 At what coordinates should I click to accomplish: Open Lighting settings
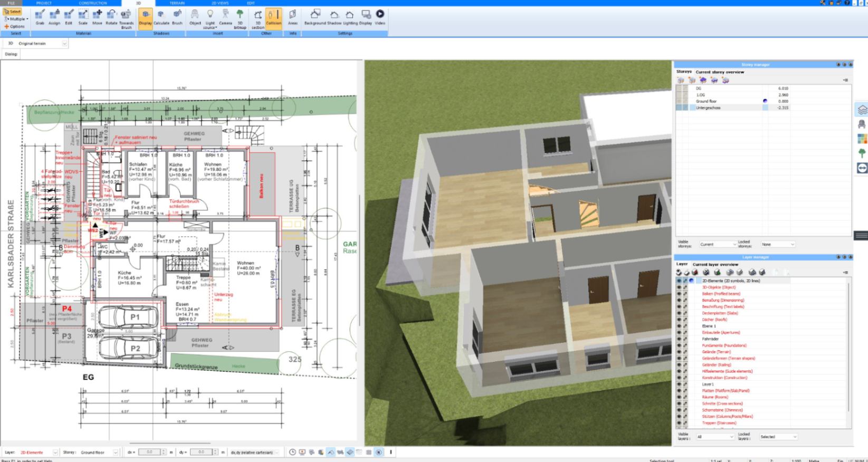[x=350, y=17]
